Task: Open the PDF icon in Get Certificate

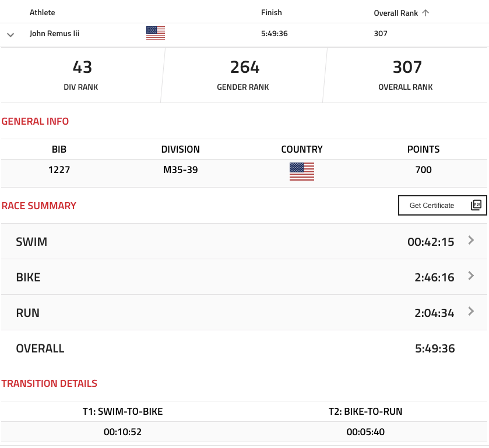Action: [476, 205]
